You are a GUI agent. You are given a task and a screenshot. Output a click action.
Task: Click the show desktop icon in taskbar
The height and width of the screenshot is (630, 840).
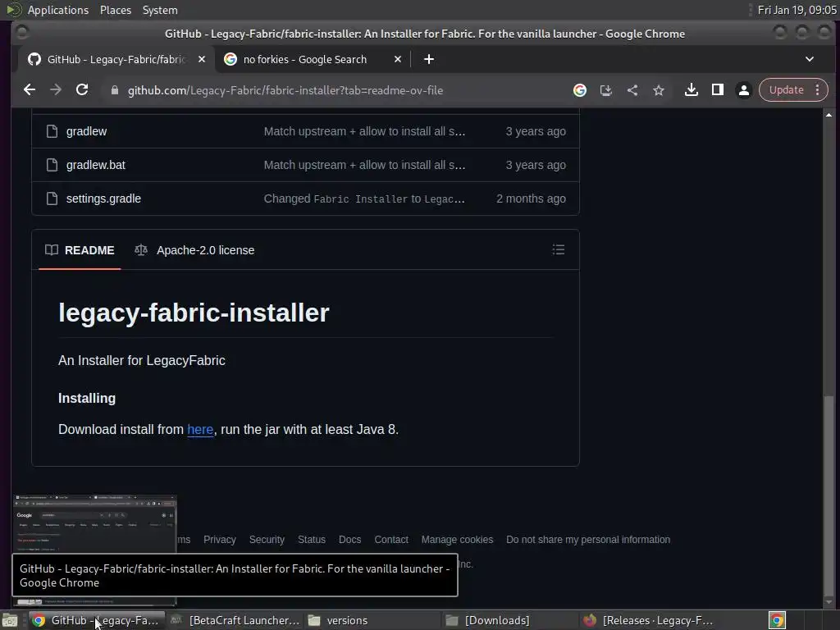[x=9, y=620]
